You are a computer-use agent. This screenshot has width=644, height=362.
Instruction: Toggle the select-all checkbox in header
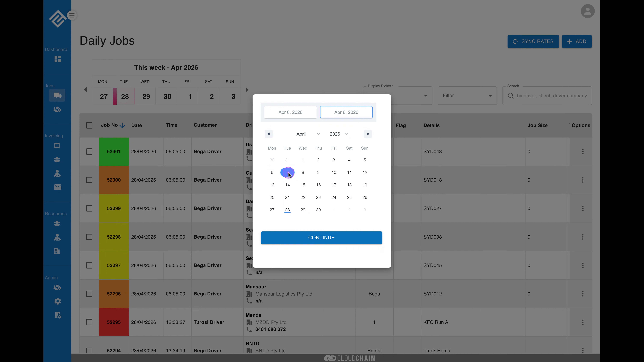tap(89, 125)
